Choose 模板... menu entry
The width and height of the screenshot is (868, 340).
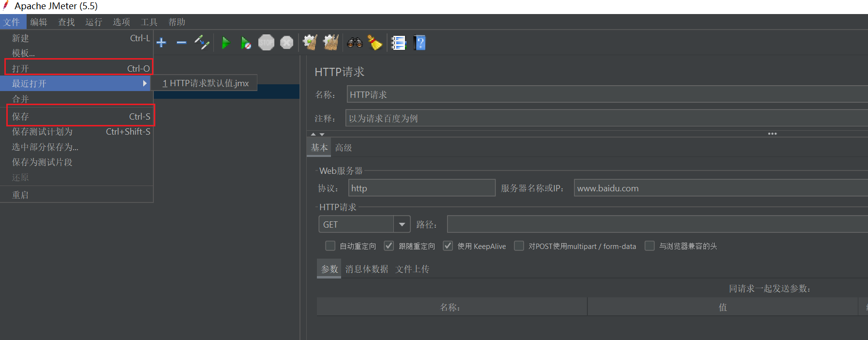pos(76,53)
